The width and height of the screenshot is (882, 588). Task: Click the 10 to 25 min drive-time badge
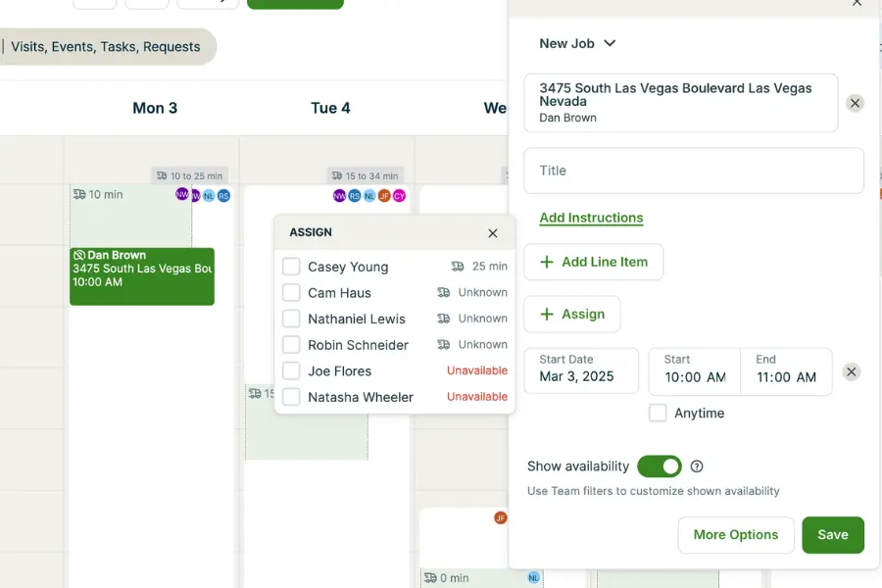point(189,175)
